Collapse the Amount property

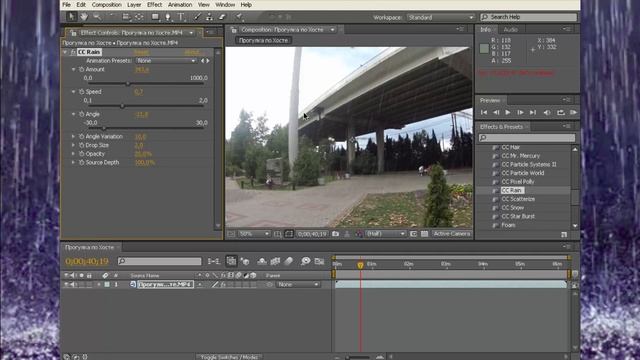(73, 69)
